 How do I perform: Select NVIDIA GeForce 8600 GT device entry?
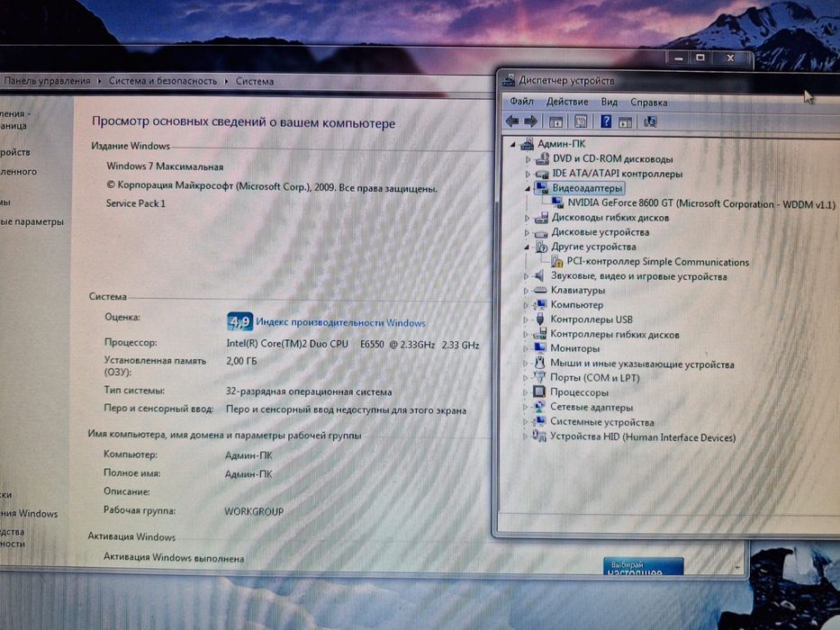pos(701,203)
